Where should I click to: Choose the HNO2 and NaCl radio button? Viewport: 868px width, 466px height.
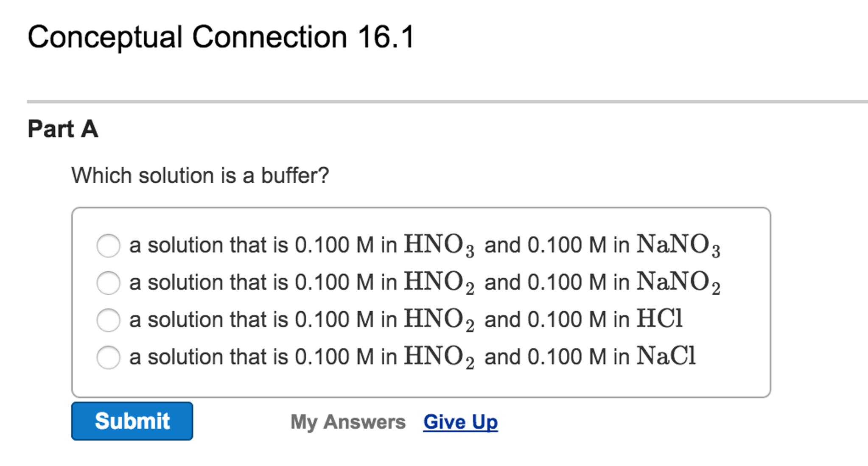(108, 357)
